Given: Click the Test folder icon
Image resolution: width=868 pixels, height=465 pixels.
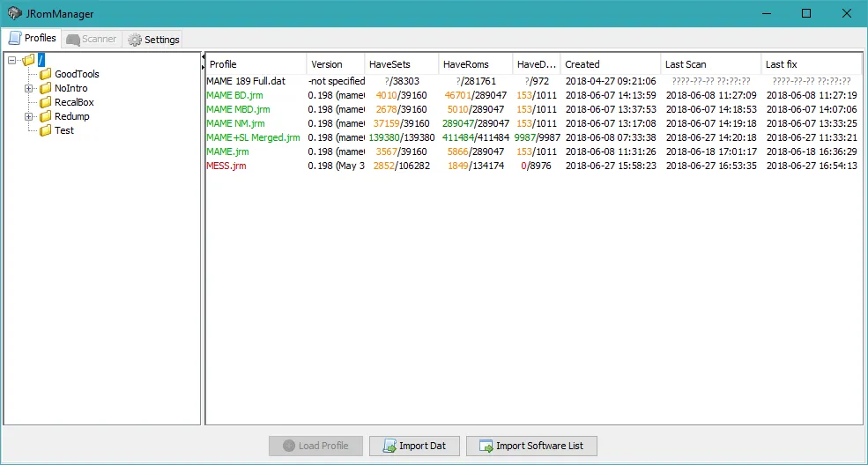Looking at the screenshot, I should point(46,130).
